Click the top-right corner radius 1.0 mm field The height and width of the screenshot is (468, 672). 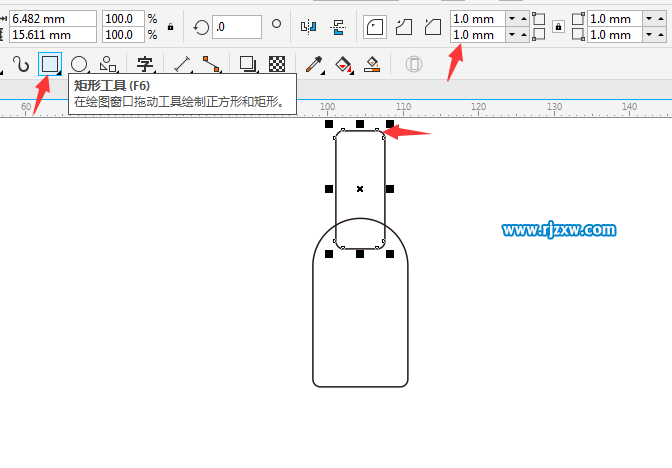click(x=615, y=19)
